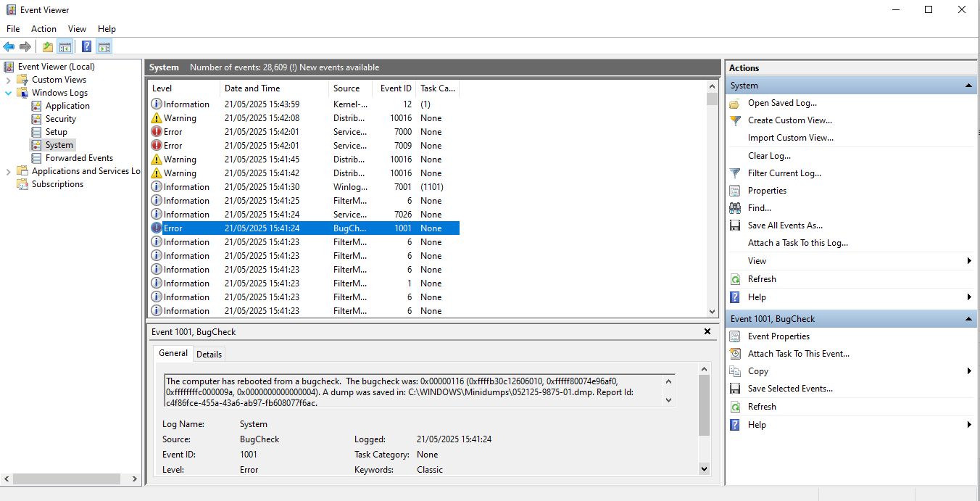Click the Security log icon in tree

pyautogui.click(x=36, y=119)
